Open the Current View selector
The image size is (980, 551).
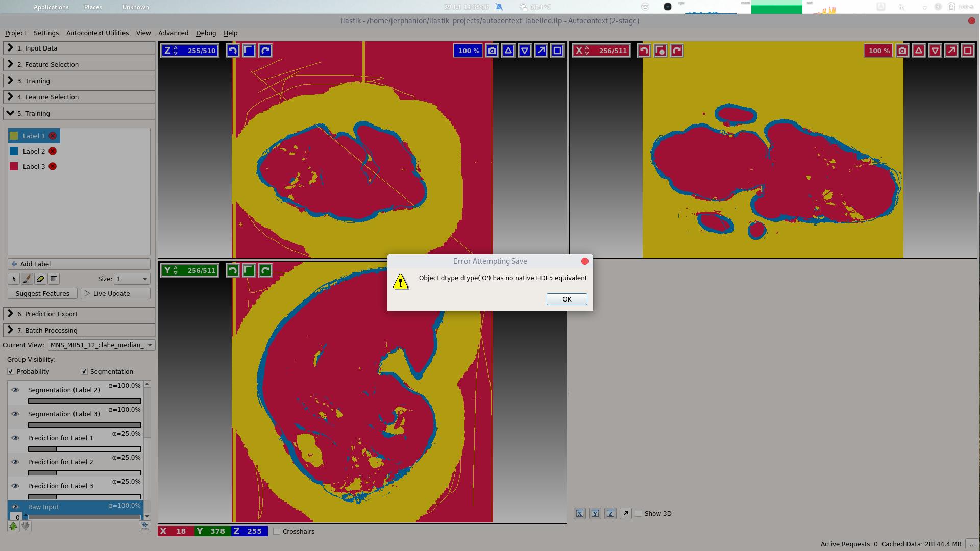(102, 345)
